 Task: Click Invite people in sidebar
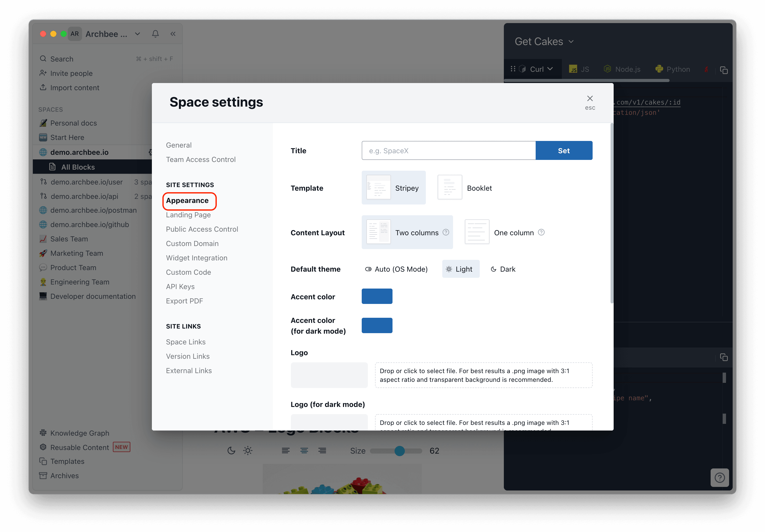71,73
